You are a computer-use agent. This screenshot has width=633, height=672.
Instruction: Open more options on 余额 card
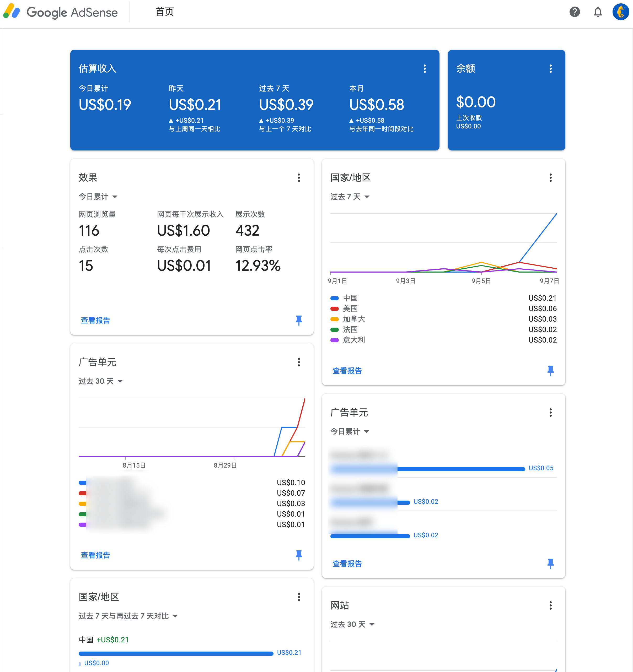[550, 69]
